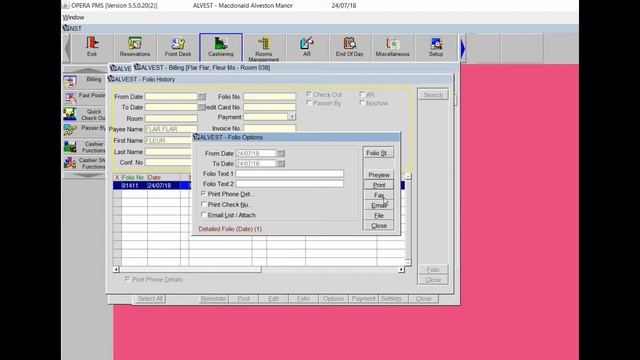Enable Print Check Number checkbox
Viewport: 640px width, 360px height.
pos(203,204)
